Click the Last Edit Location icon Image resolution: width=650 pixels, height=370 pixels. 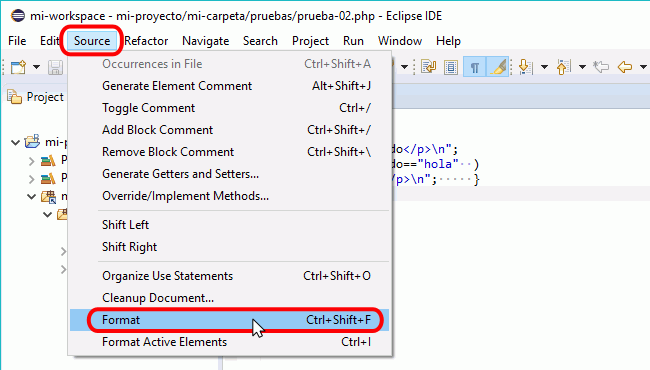tap(601, 67)
